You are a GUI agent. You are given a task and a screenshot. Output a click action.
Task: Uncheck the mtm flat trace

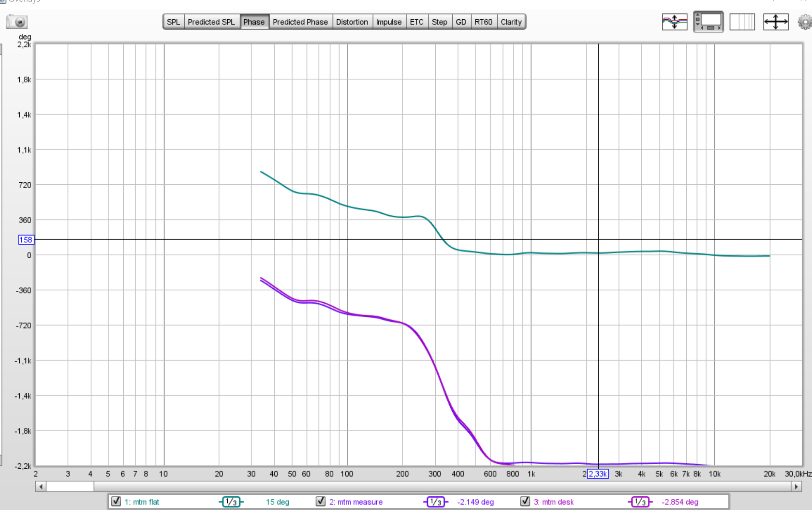click(116, 501)
